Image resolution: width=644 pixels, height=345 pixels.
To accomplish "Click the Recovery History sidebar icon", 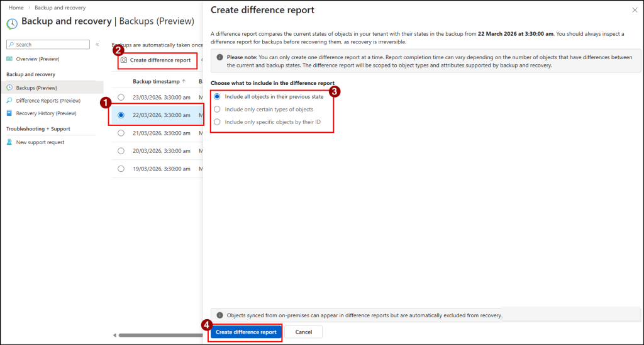I will pyautogui.click(x=10, y=113).
